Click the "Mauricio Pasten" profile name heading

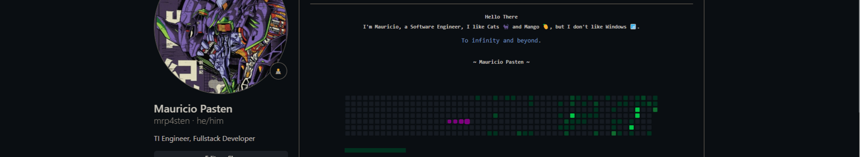pyautogui.click(x=193, y=109)
